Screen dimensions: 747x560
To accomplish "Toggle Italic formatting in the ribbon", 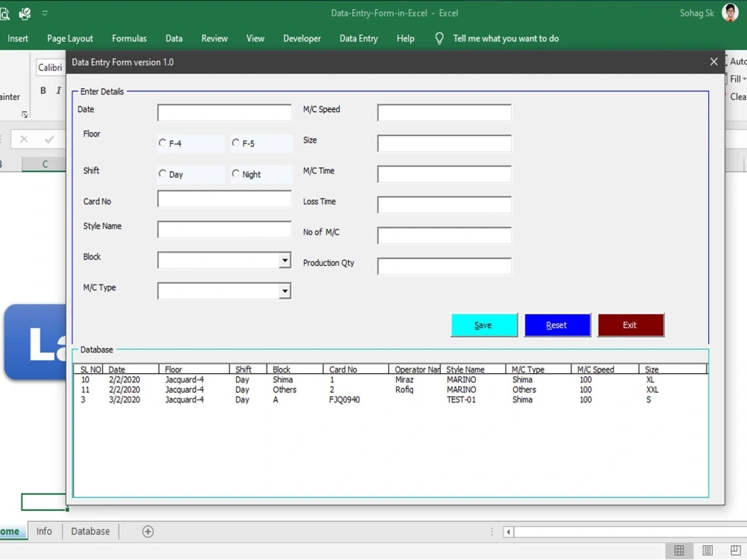I will tap(58, 90).
